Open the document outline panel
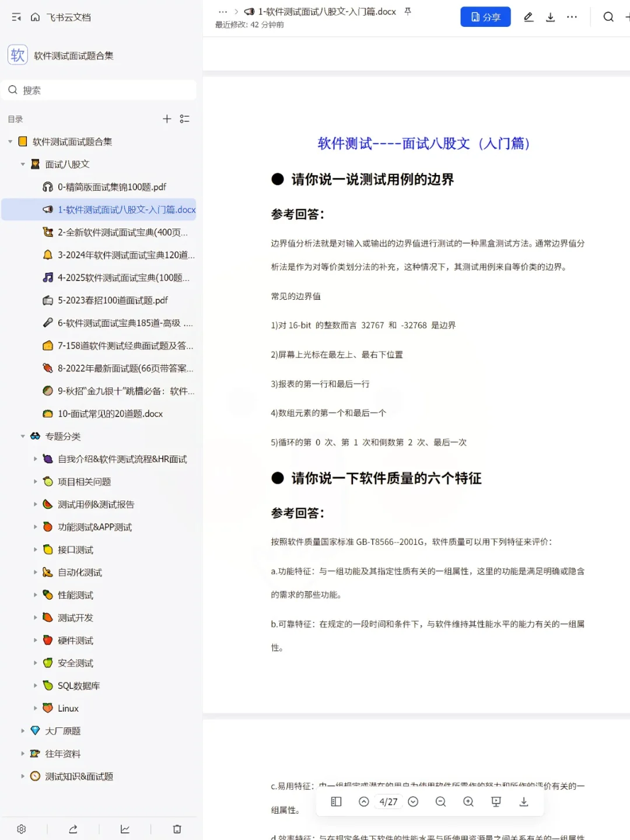The width and height of the screenshot is (630, 840). pyautogui.click(x=336, y=801)
